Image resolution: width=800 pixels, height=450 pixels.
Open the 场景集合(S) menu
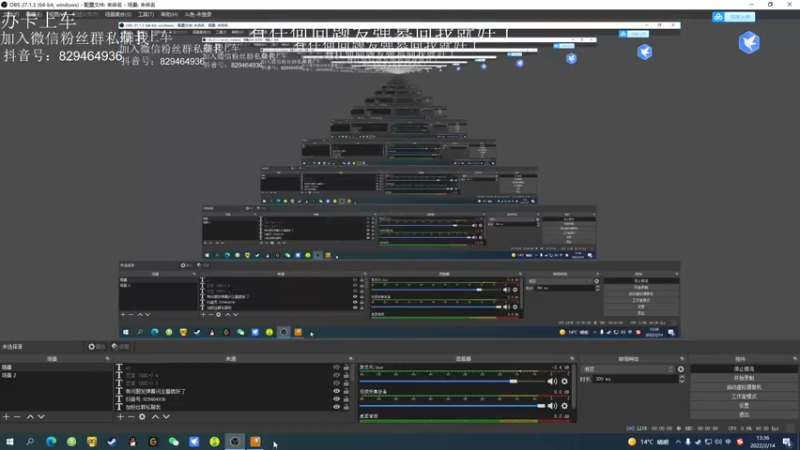click(x=118, y=14)
